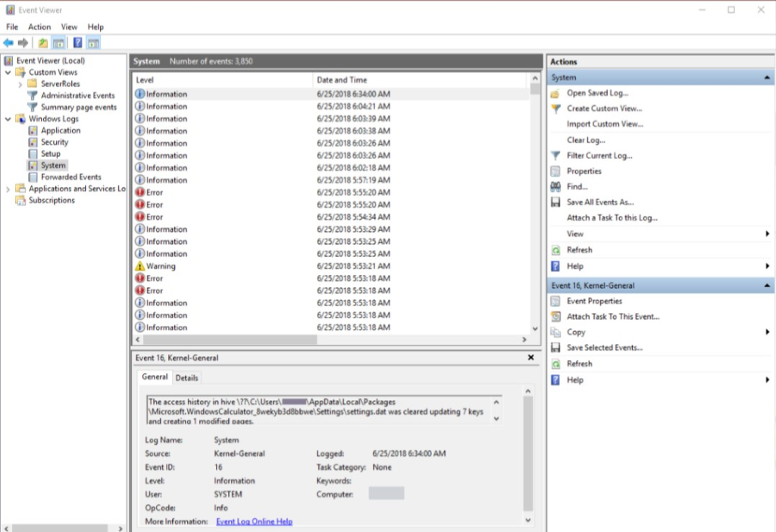Sort events by Date and Time header
Viewport: 776px width, 532px height.
pyautogui.click(x=420, y=80)
